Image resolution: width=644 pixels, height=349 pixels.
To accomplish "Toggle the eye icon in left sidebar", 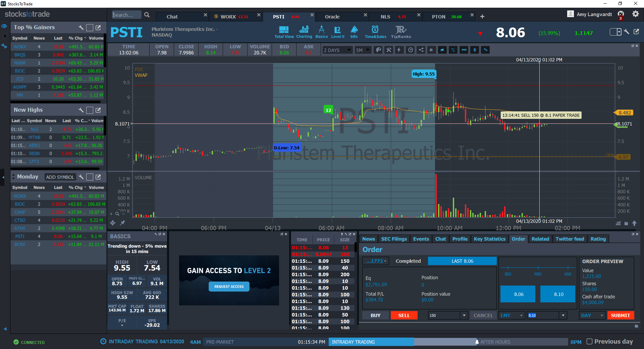I will [x=4, y=26].
